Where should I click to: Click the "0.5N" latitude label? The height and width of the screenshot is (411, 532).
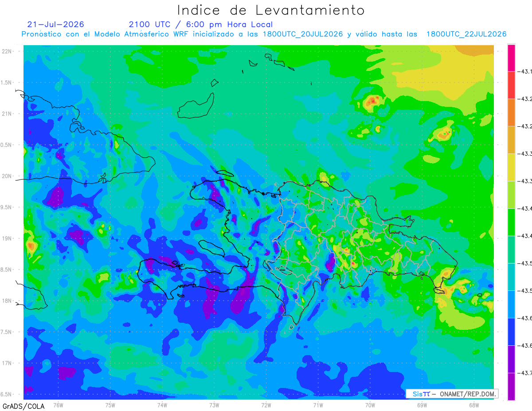[x=6, y=145]
